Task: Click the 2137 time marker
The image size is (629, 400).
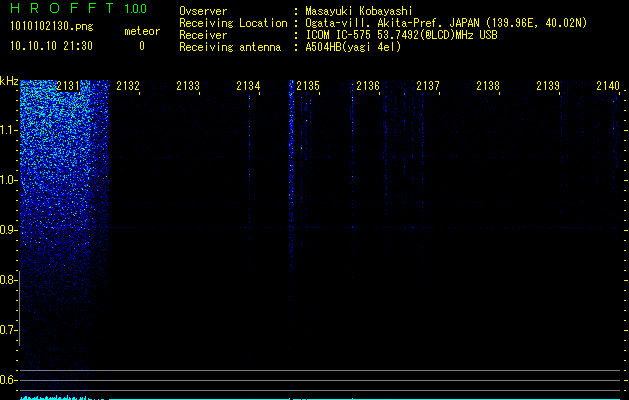Action: [428, 86]
